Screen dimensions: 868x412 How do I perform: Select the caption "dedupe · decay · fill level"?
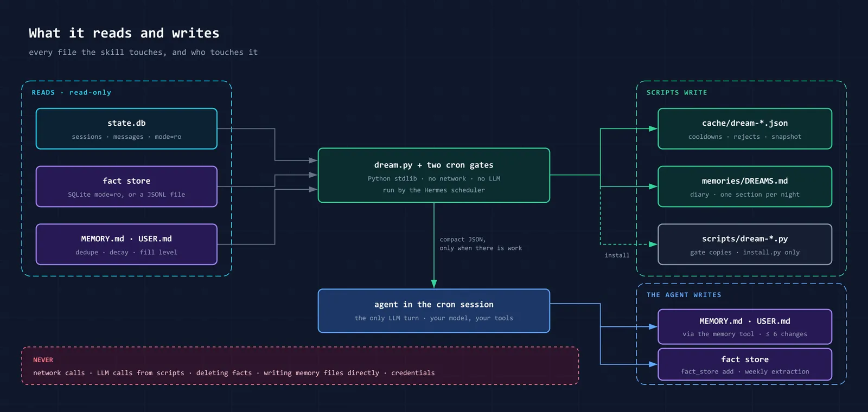126,253
